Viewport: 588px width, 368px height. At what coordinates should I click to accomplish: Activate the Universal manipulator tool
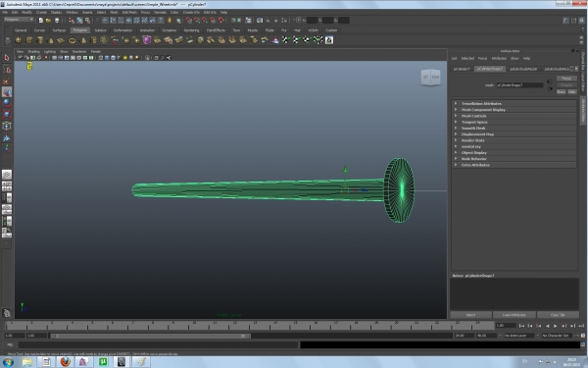[7, 126]
